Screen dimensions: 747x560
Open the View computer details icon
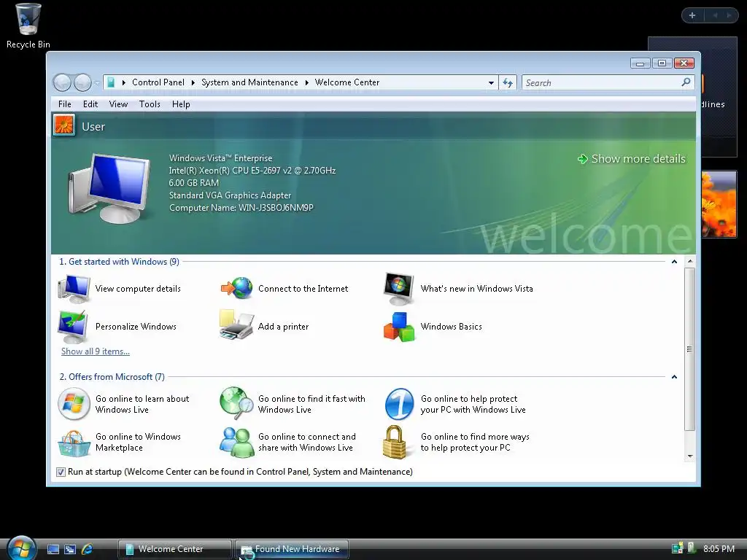74,289
